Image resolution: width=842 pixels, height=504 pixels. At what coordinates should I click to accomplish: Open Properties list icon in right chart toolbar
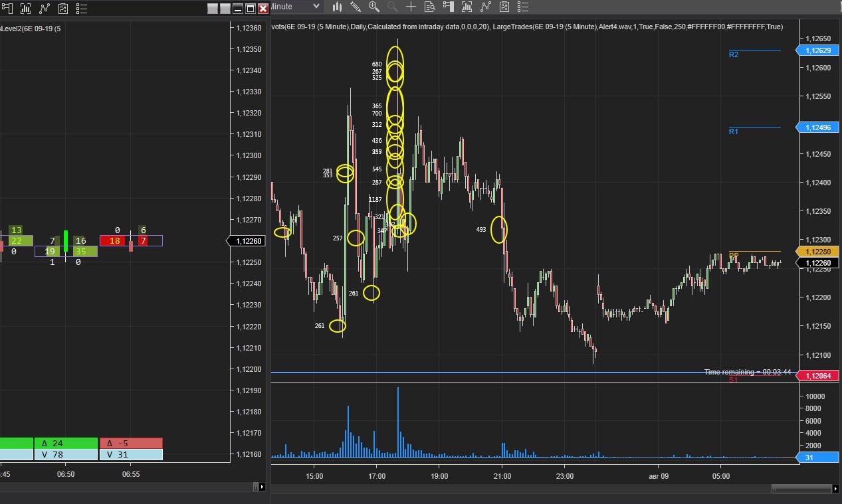pyautogui.click(x=524, y=7)
